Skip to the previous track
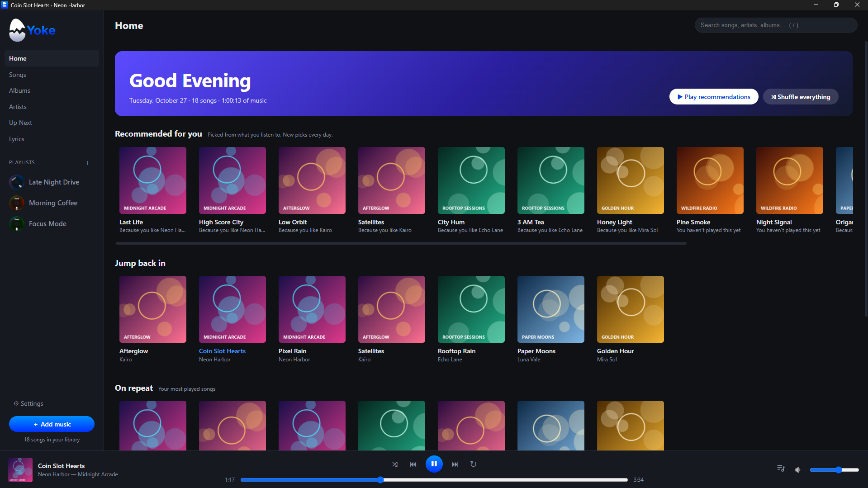Screen dimensions: 868x488 [x=413, y=464]
